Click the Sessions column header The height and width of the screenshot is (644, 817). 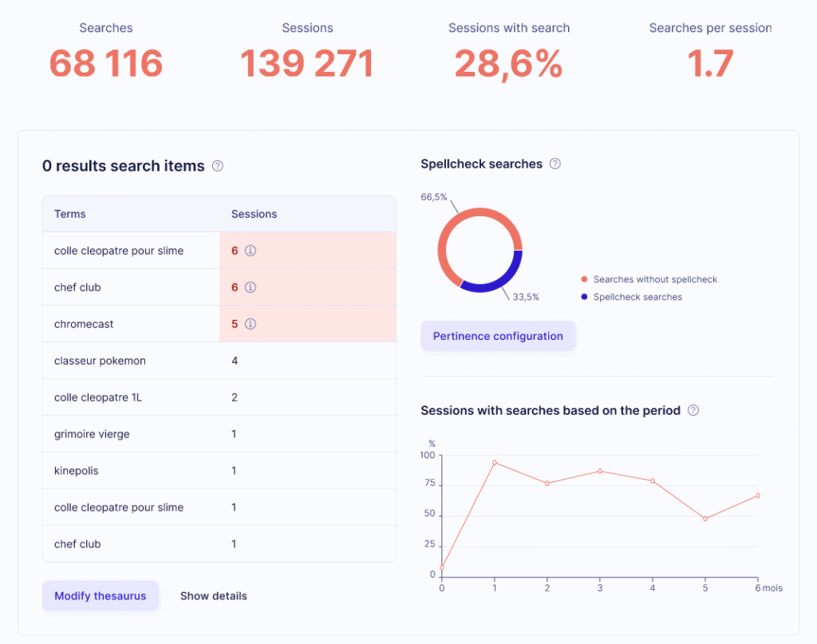click(x=254, y=214)
